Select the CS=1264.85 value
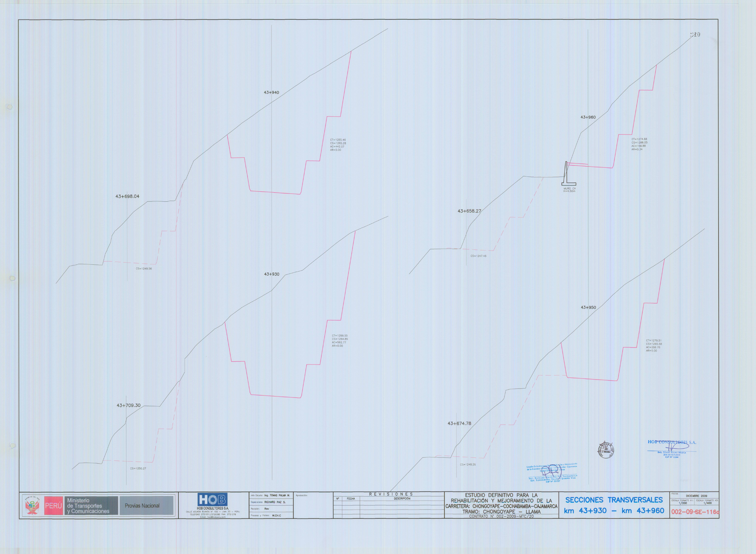This screenshot has width=756, height=554. 340,339
